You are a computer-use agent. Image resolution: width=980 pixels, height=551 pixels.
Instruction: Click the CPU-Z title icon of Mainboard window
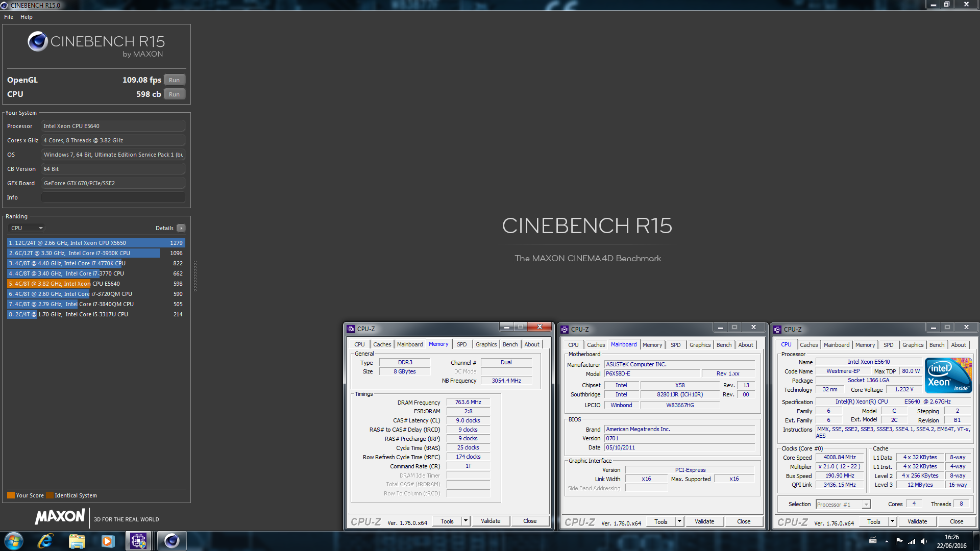(565, 330)
